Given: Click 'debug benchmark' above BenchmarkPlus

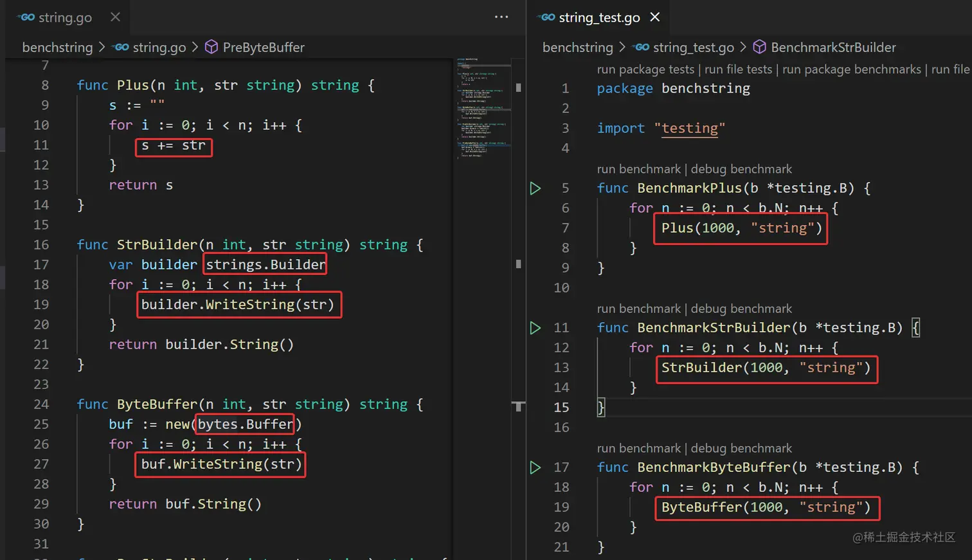Looking at the screenshot, I should coord(741,169).
